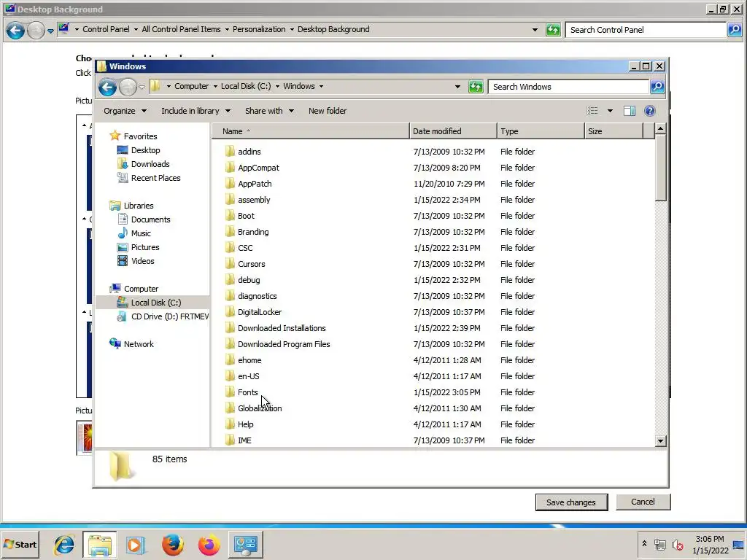This screenshot has height=560, width=747.
Task: Click inside the Search Control Panel field
Action: tap(646, 30)
